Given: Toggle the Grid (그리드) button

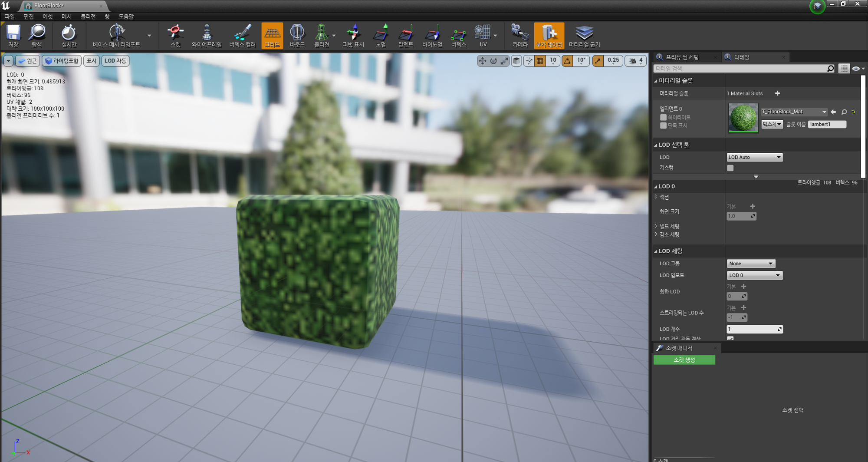Looking at the screenshot, I should click(272, 36).
